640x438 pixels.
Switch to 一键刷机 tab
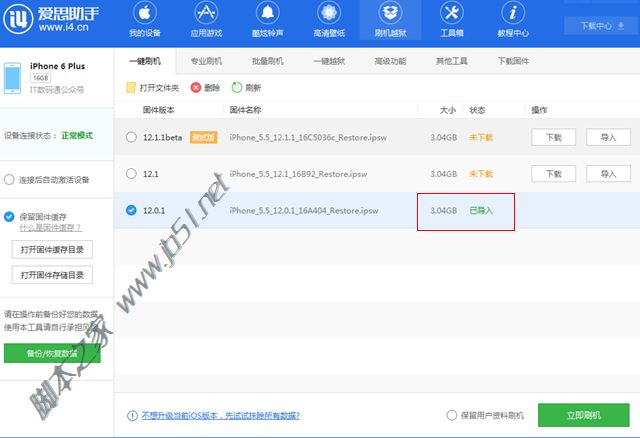(145, 61)
